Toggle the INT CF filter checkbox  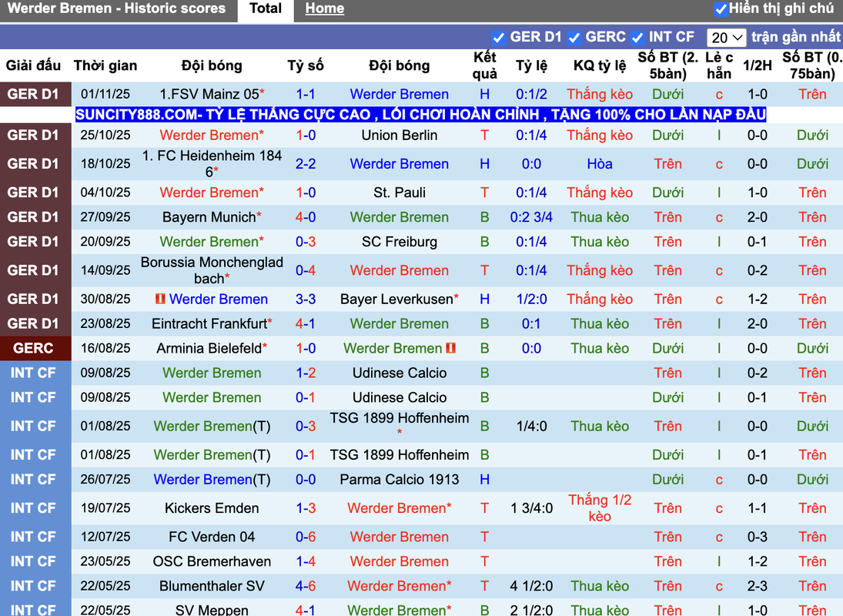pyautogui.click(x=637, y=38)
